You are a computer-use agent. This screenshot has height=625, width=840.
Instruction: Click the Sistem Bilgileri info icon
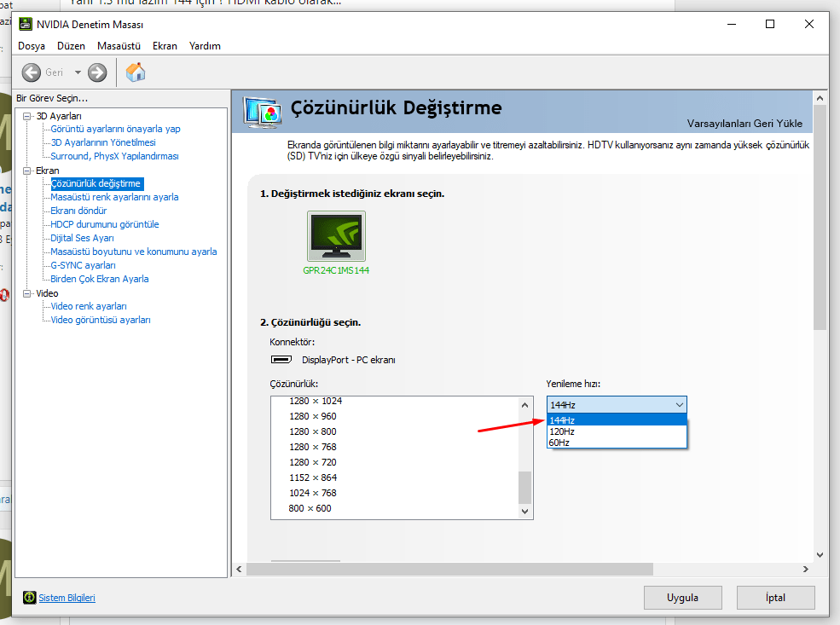pyautogui.click(x=30, y=597)
